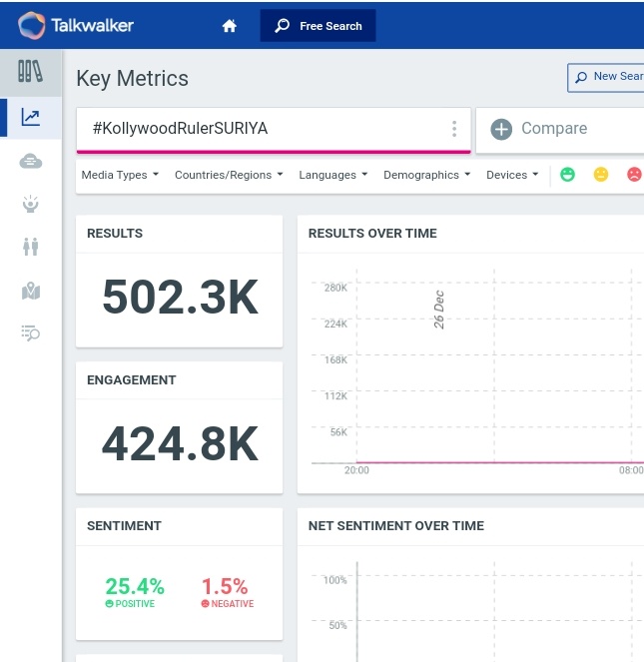Open the themes cloud sidebar icon
Viewport: 644px width, 662px height.
click(31, 162)
